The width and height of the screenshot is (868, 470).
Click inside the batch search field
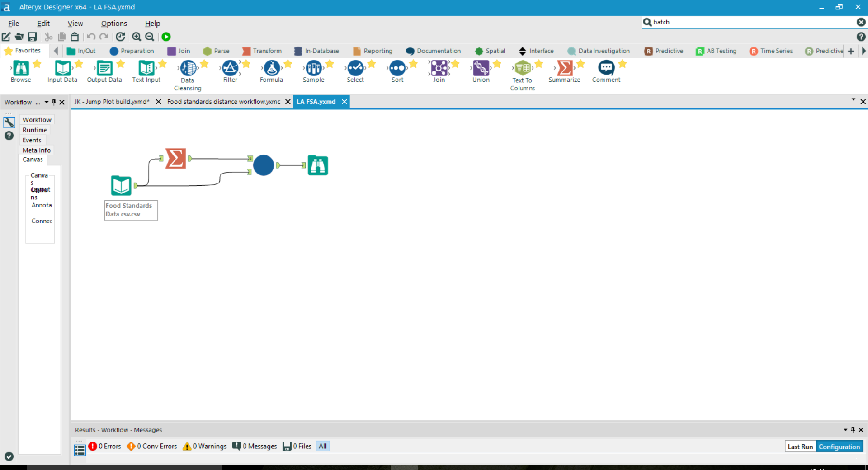click(x=723, y=22)
